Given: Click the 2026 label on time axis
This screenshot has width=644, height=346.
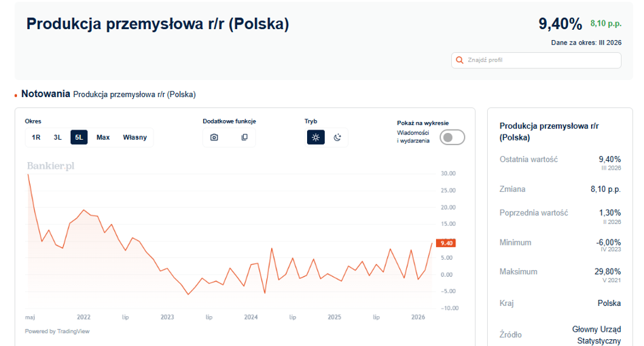Looking at the screenshot, I should (x=418, y=318).
